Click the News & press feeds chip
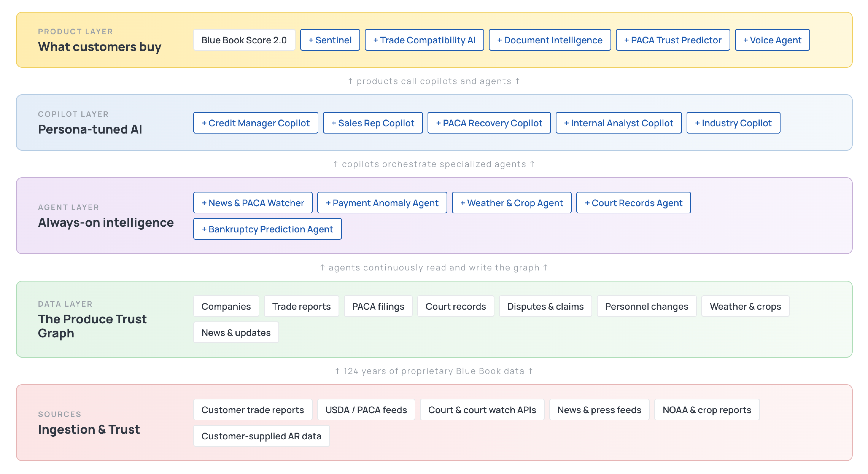The image size is (868, 474). point(599,410)
